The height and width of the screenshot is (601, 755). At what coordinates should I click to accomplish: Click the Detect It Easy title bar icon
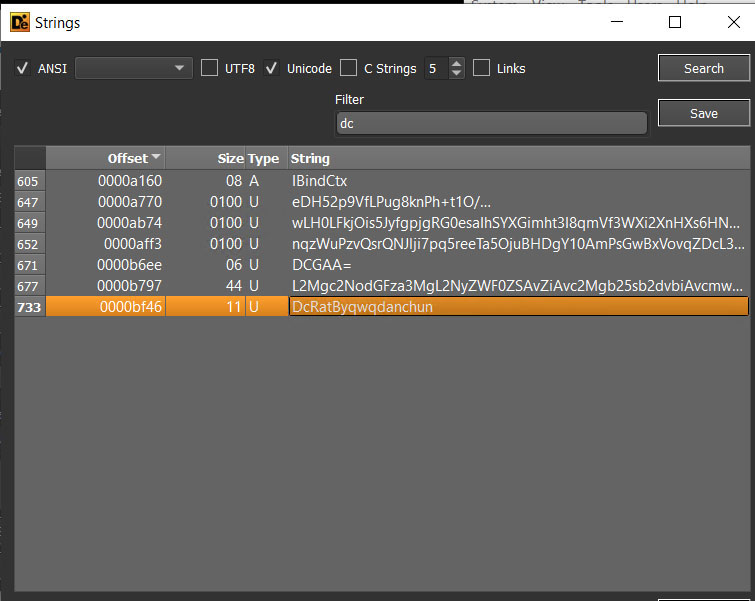(19, 22)
